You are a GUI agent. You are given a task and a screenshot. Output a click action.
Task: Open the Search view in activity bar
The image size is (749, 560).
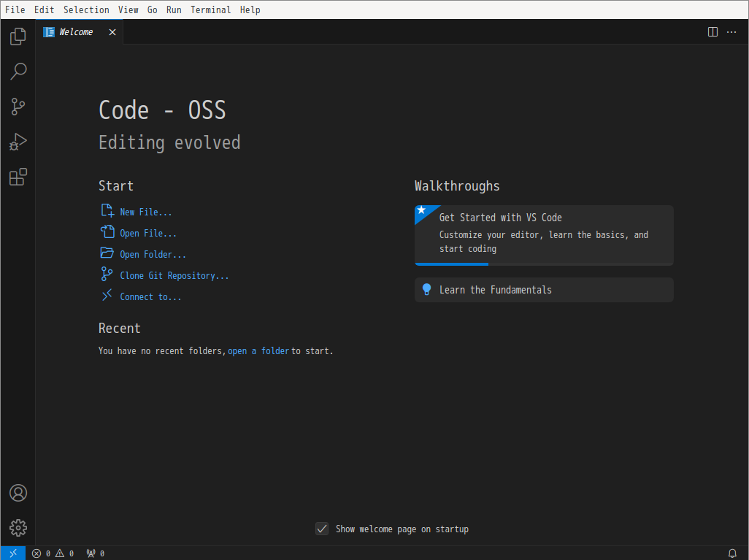click(18, 72)
